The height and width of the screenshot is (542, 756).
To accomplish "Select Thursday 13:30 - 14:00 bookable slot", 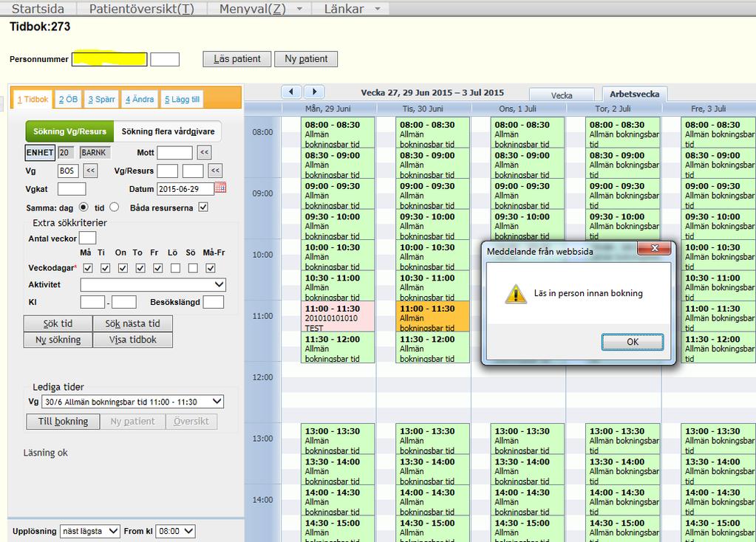I will tap(623, 470).
